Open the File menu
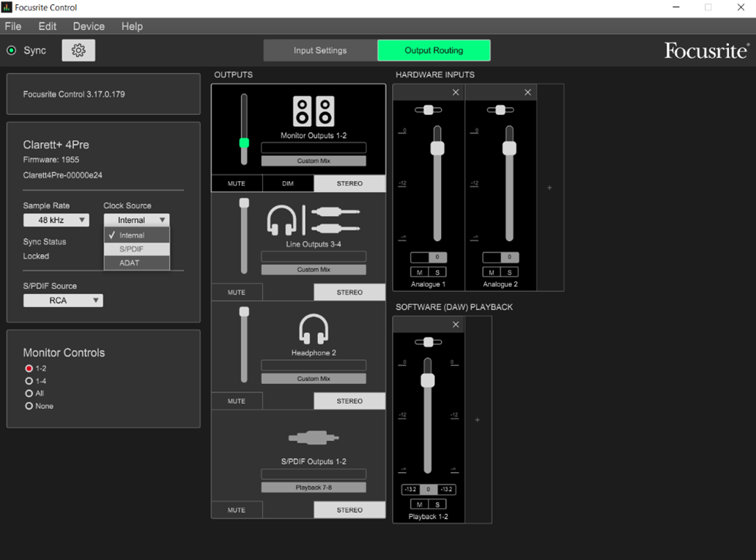756x560 pixels. [13, 26]
